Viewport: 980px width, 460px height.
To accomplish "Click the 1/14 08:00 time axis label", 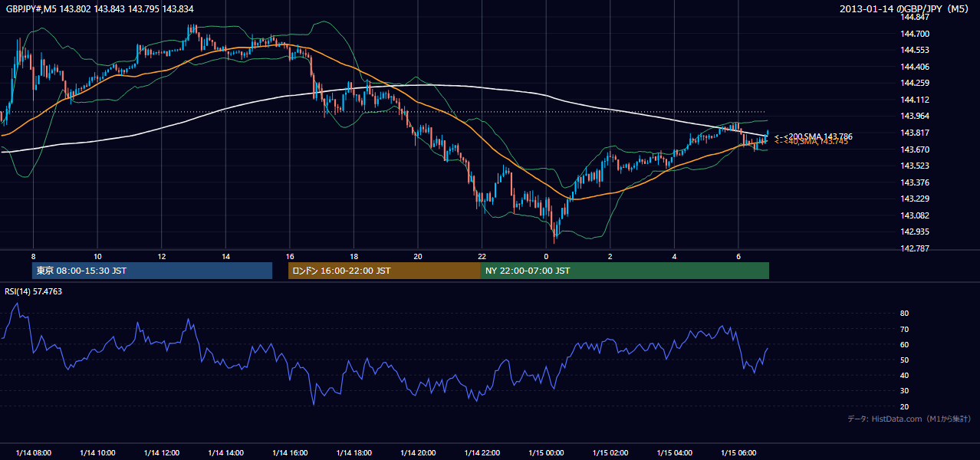I will [x=33, y=453].
